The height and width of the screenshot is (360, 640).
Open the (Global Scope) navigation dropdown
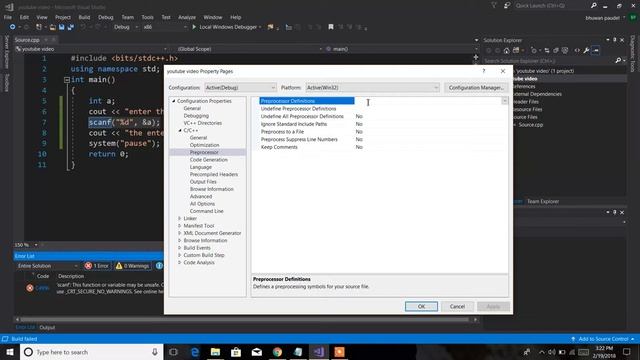[x=249, y=49]
